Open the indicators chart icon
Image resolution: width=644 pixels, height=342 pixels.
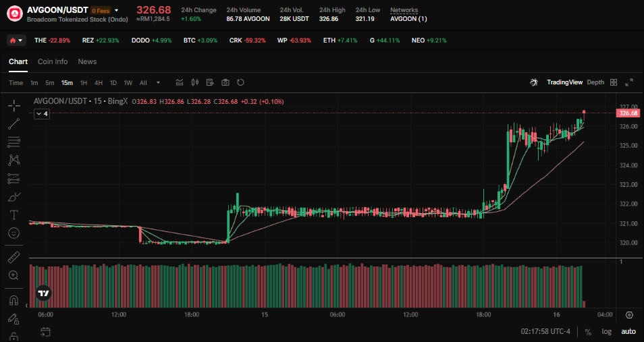pyautogui.click(x=180, y=82)
